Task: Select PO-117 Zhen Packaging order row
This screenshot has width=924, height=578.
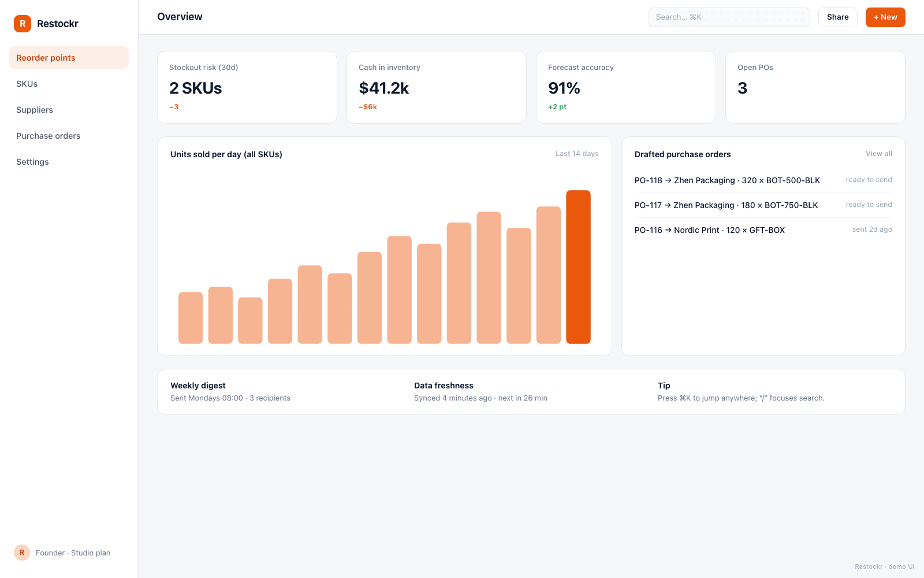Action: click(763, 205)
